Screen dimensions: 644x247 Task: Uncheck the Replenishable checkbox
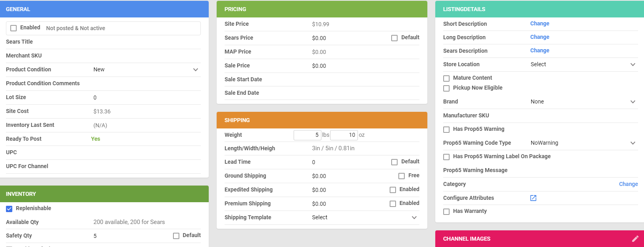pyautogui.click(x=9, y=209)
